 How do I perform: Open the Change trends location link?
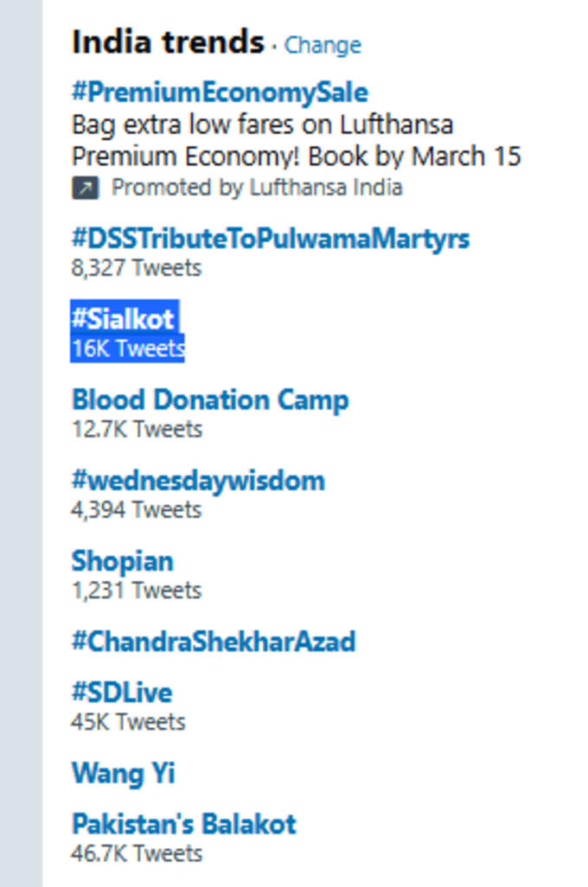(323, 45)
